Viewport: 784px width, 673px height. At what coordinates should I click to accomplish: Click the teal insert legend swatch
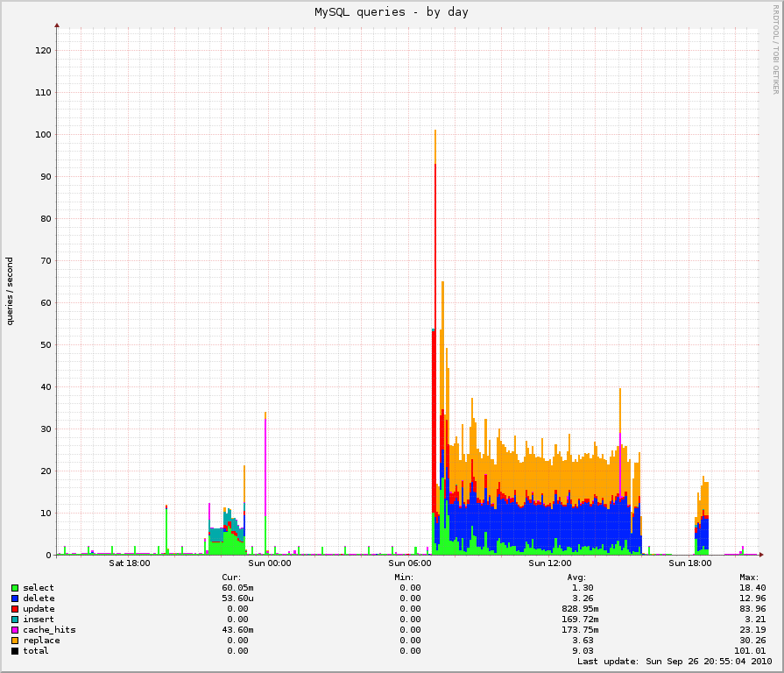pyautogui.click(x=15, y=620)
